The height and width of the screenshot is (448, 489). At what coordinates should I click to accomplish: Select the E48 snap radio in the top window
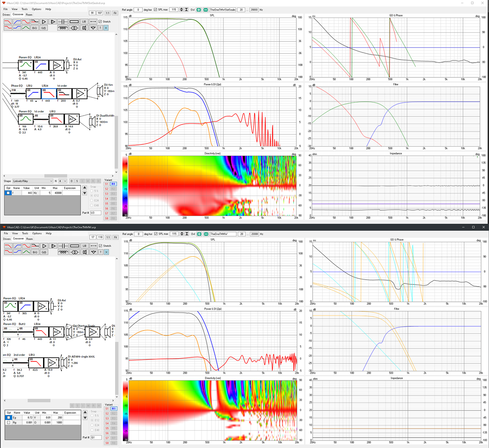point(92,206)
